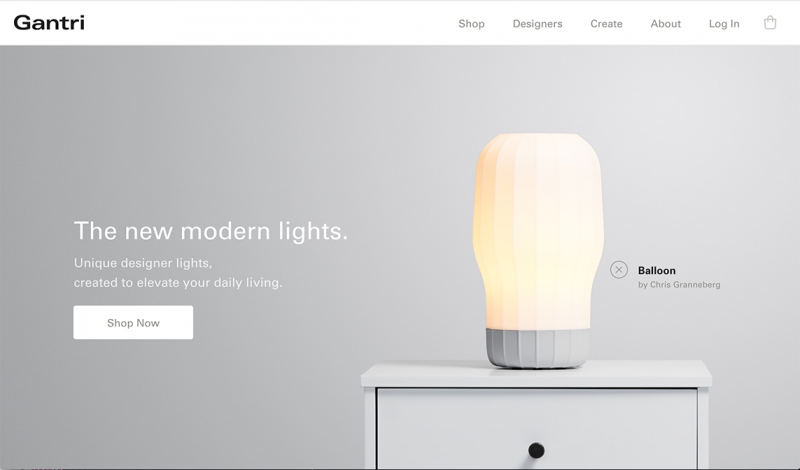Open the Shop menu item

click(471, 23)
